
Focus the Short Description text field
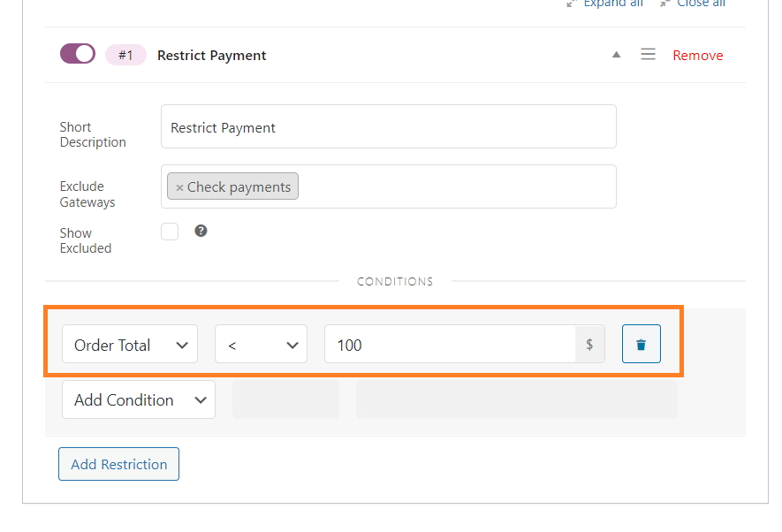[389, 126]
